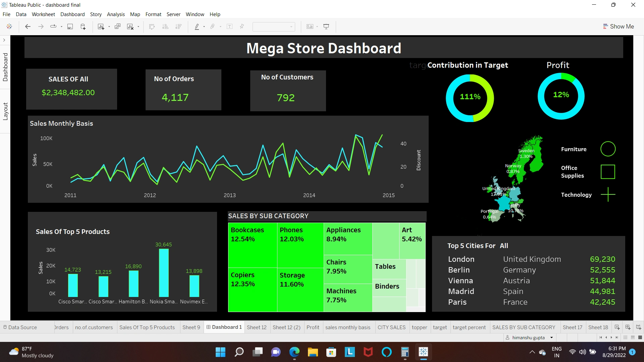Click the Duplicate sheet icon
The width and height of the screenshot is (644, 362).
(117, 26)
